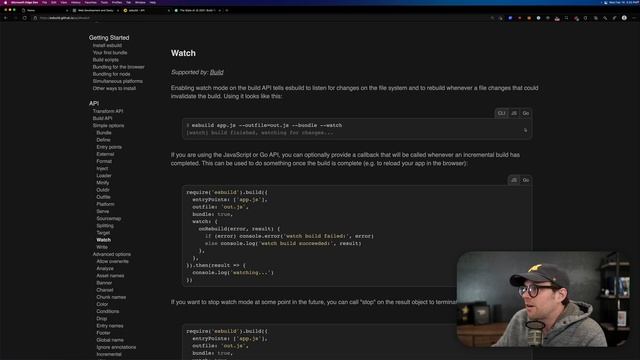The width and height of the screenshot is (640, 360).
Task: Jump to Bundle option in sidebar
Action: coord(104,133)
